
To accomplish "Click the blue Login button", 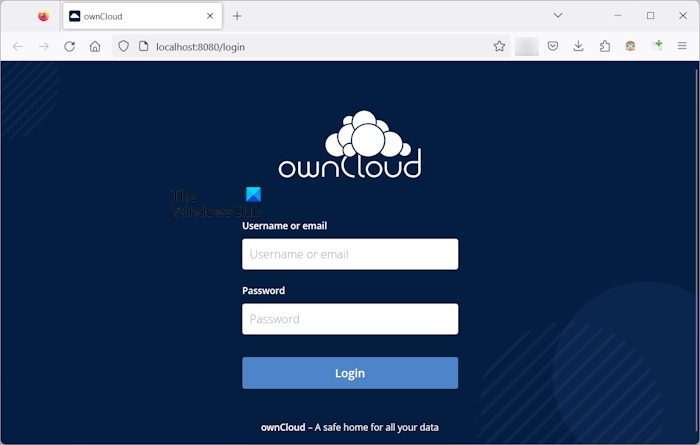I will pyautogui.click(x=350, y=373).
